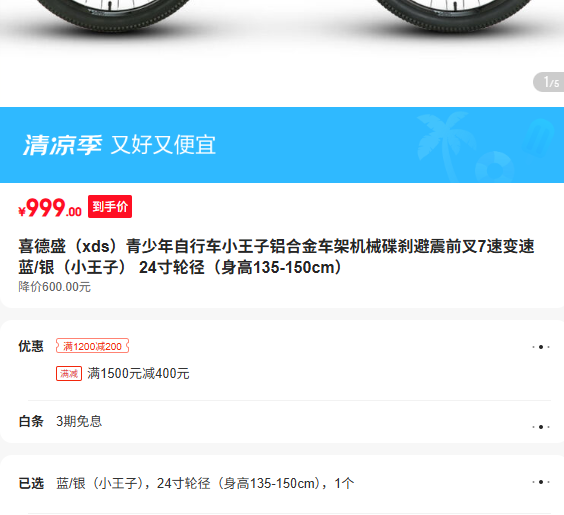Tap the 喜德盛 (xds) product title
564x515 pixels.
(x=276, y=257)
